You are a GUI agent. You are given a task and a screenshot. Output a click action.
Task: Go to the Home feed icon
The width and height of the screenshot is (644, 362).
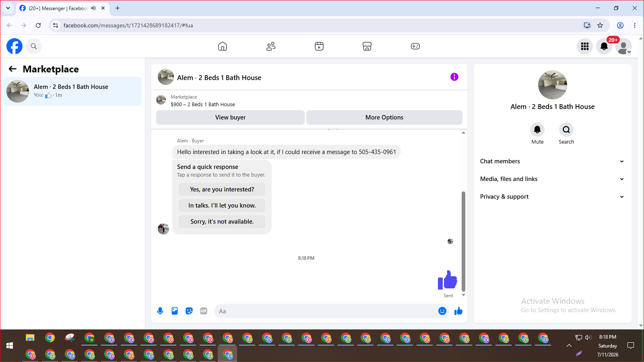tap(223, 46)
